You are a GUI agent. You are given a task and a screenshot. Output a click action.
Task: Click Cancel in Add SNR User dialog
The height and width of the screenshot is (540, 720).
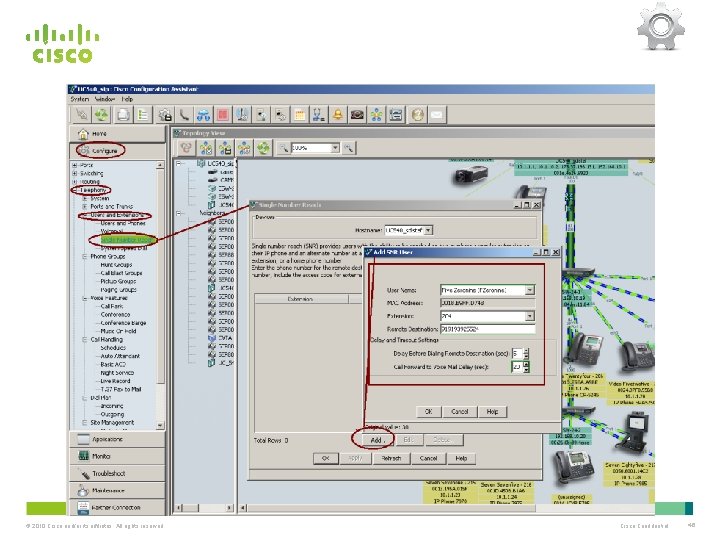[459, 411]
